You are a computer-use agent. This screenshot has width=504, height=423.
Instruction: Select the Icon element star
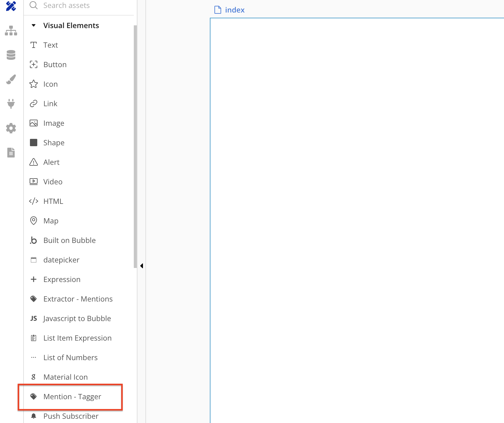point(34,84)
